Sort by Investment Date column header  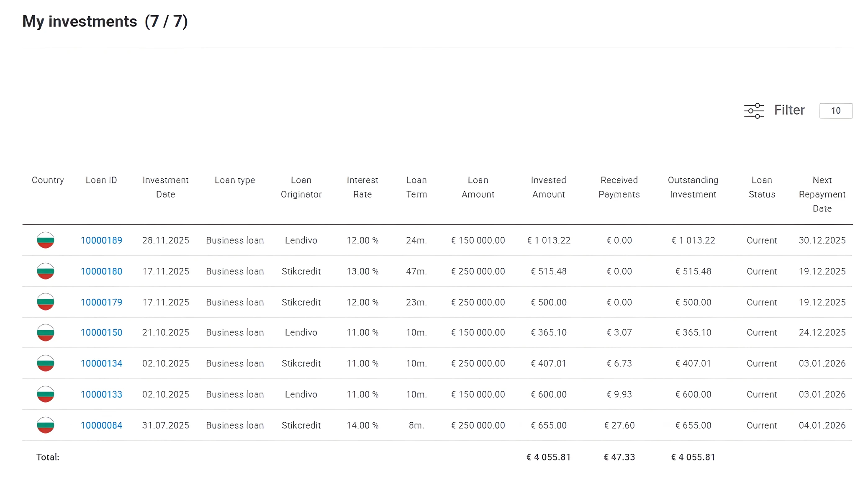click(165, 187)
